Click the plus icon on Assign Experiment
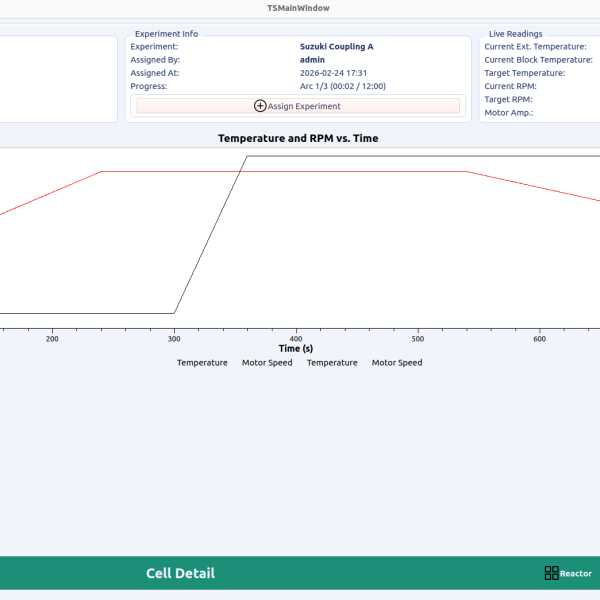The image size is (600, 600). (x=260, y=106)
